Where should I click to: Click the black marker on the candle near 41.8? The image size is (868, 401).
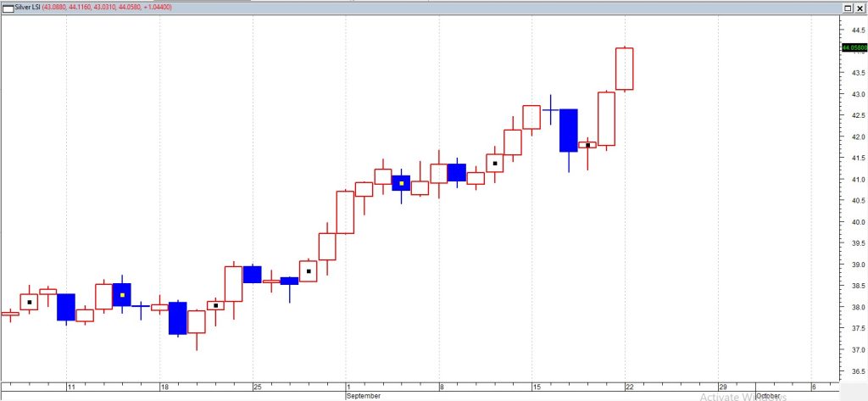tap(587, 145)
